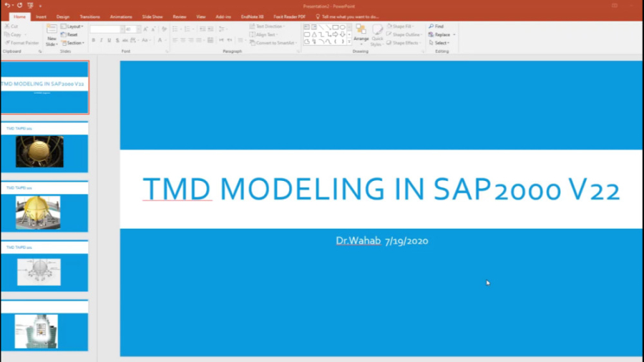
Task: Open the Layout dropdown
Action: click(72, 26)
